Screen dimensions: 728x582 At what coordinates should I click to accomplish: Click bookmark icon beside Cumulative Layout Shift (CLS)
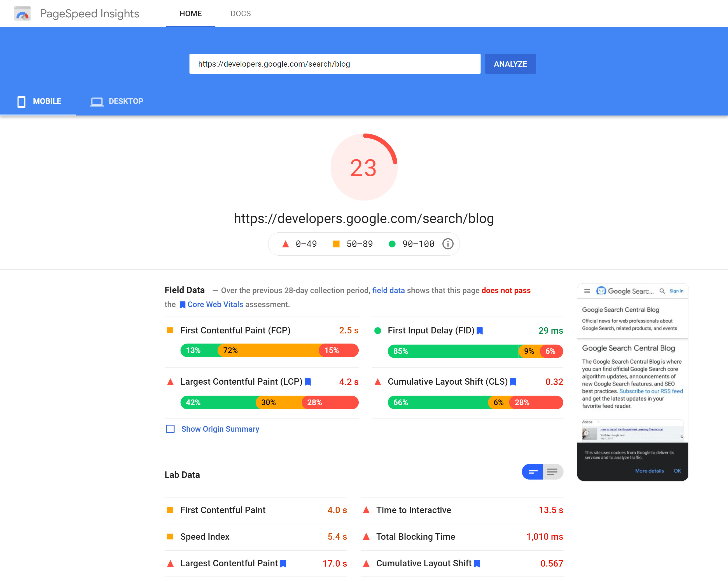513,382
